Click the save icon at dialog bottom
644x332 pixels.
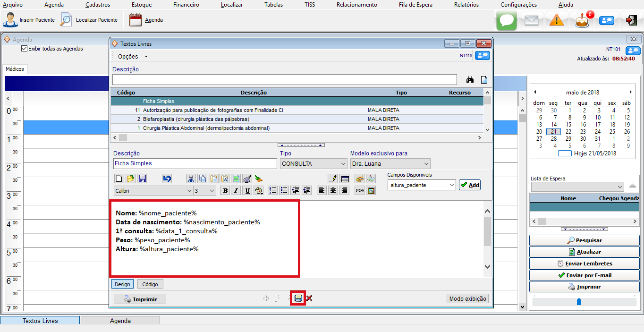tap(298, 298)
